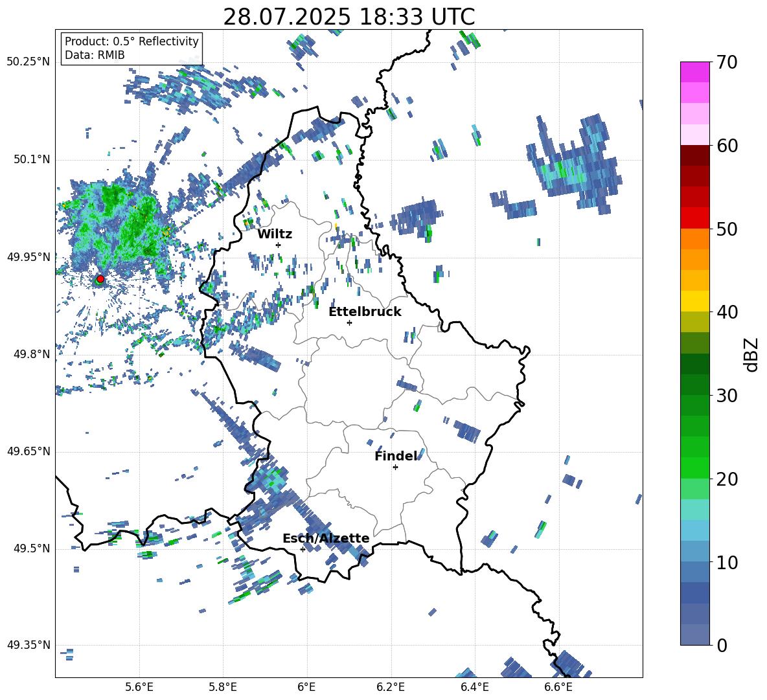Click the longitude label 6°E
Image resolution: width=767 pixels, height=700 pixels.
tap(306, 687)
